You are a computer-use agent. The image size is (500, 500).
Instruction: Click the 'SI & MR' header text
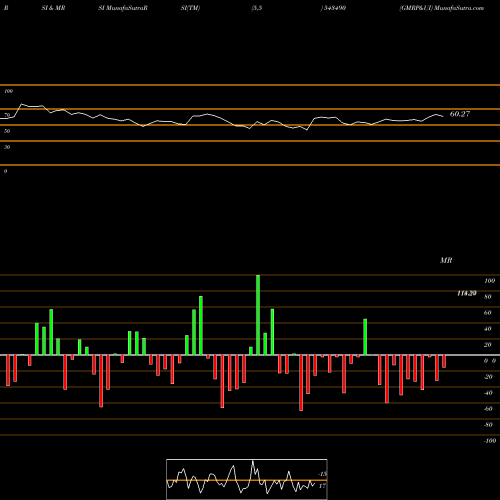(x=53, y=8)
